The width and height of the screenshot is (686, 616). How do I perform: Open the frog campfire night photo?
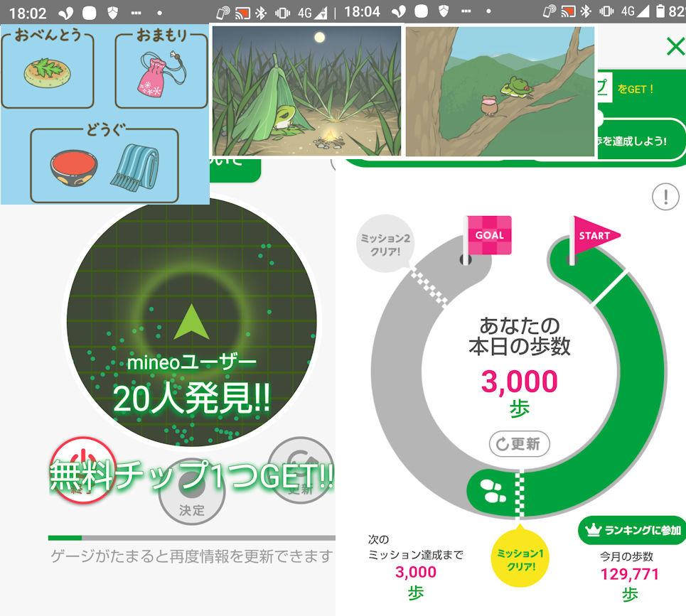click(x=306, y=90)
